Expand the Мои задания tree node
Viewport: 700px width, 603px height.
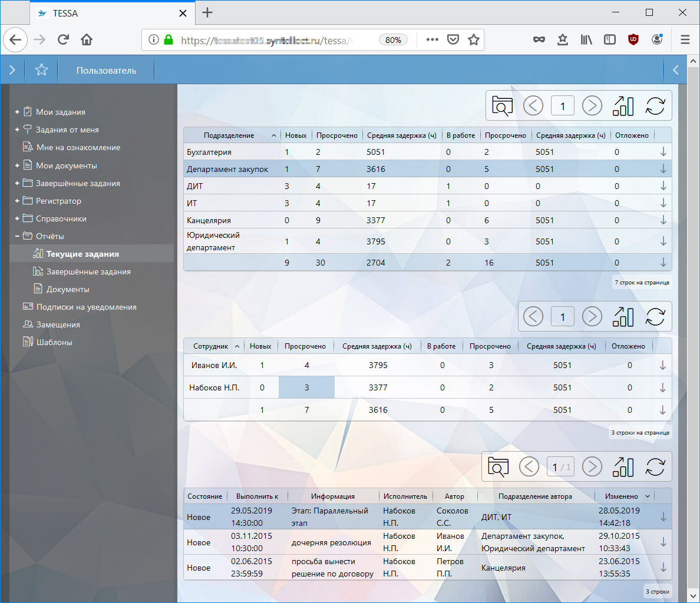point(17,112)
